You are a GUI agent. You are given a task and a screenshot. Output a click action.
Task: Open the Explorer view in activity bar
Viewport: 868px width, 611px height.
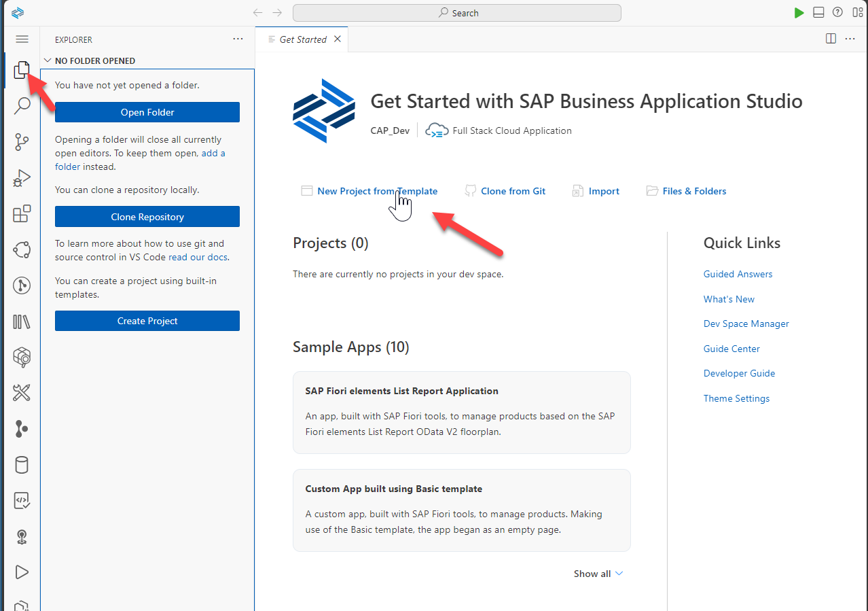click(22, 70)
